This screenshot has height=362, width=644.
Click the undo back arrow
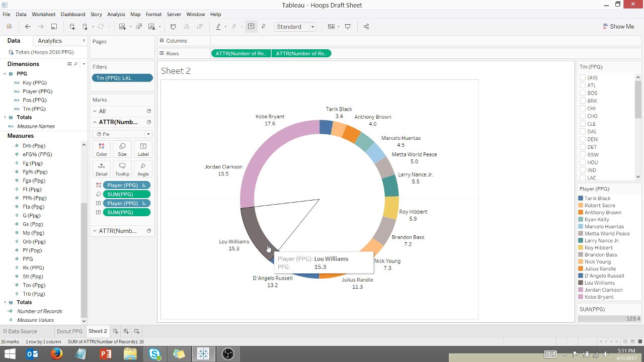point(28,27)
